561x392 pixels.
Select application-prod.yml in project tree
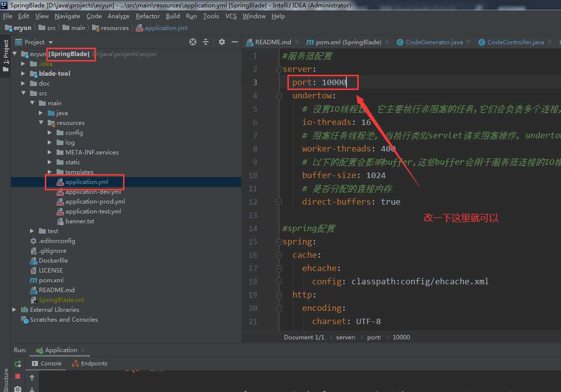point(95,201)
